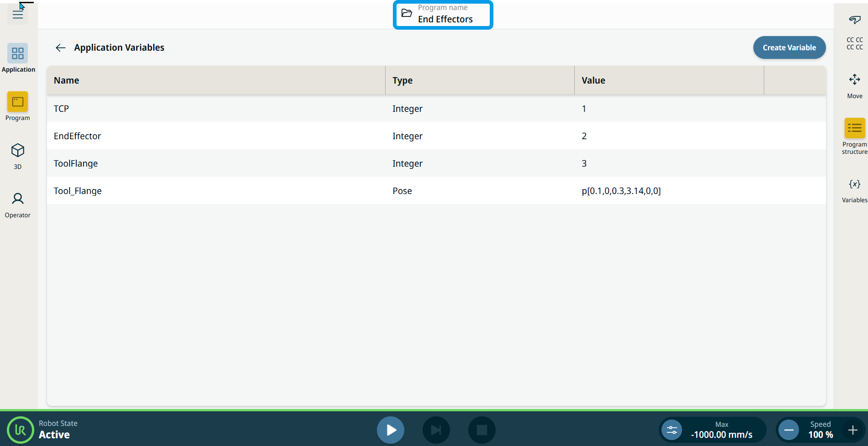Image resolution: width=868 pixels, height=446 pixels.
Task: Toggle the Program structure panel
Action: (x=854, y=135)
